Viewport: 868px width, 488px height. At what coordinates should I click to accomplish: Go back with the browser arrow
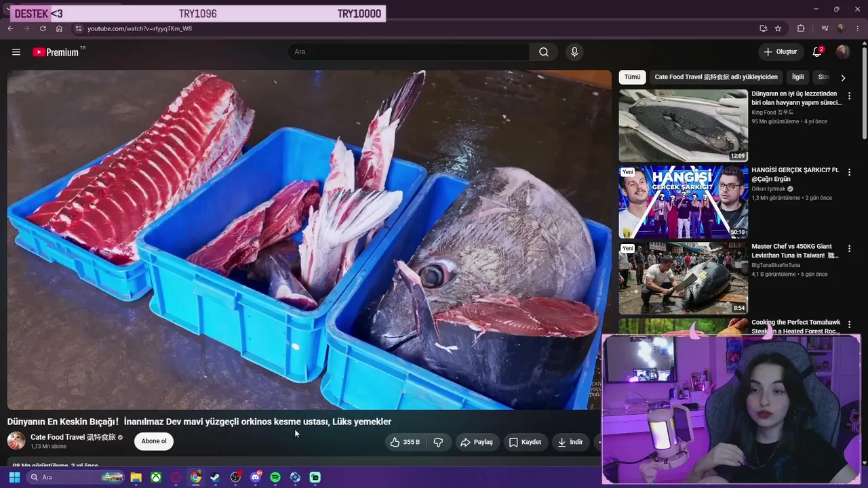(x=10, y=28)
